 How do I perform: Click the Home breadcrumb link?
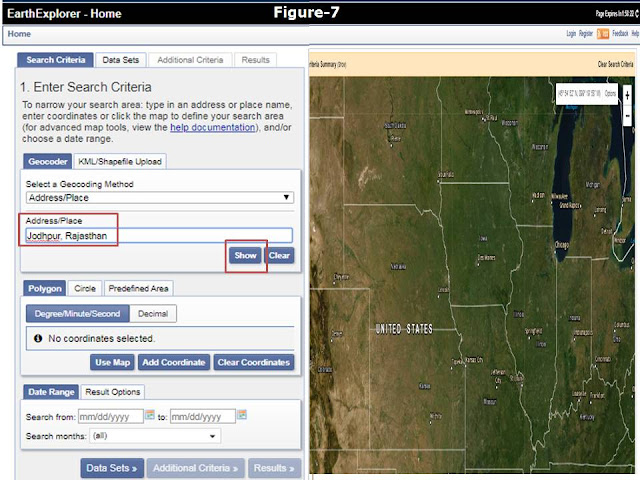tap(19, 34)
